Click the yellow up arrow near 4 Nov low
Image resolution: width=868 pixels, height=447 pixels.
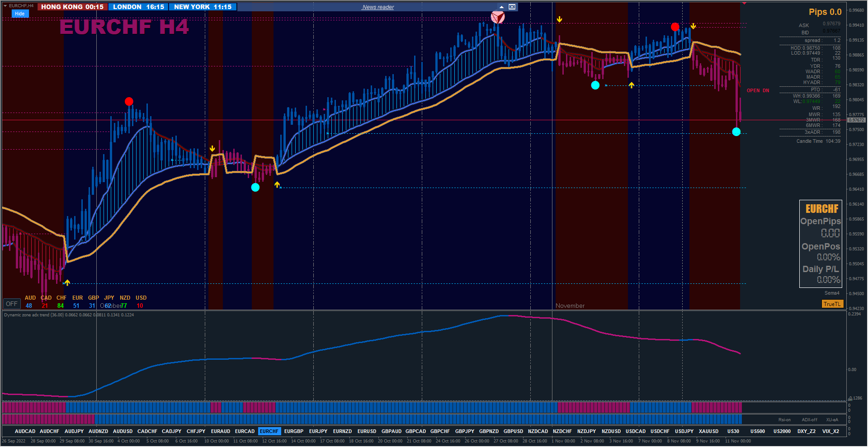tap(632, 85)
